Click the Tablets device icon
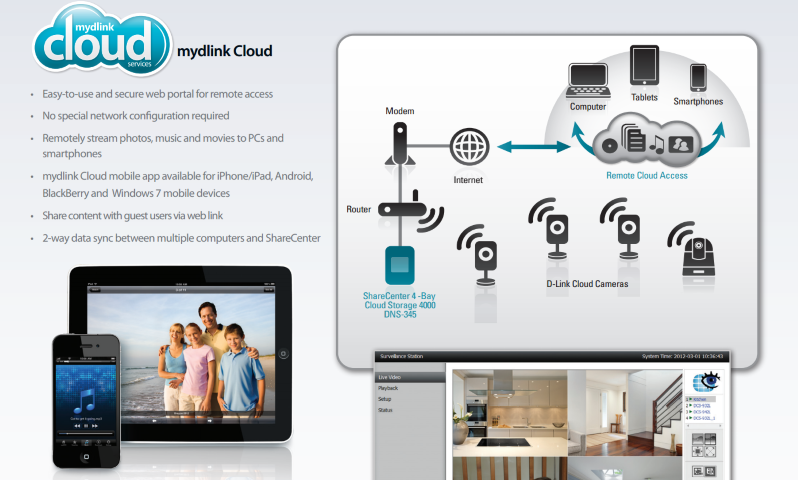 (644, 65)
